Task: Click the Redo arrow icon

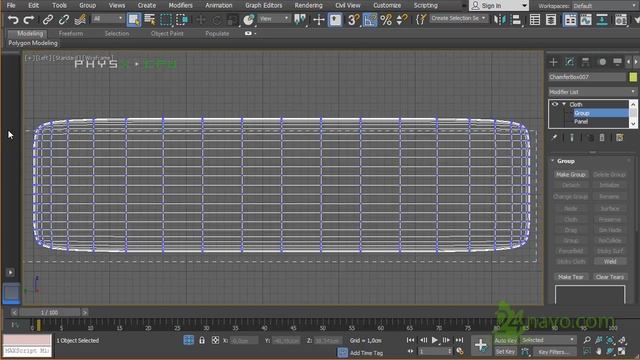Action: tap(29, 20)
